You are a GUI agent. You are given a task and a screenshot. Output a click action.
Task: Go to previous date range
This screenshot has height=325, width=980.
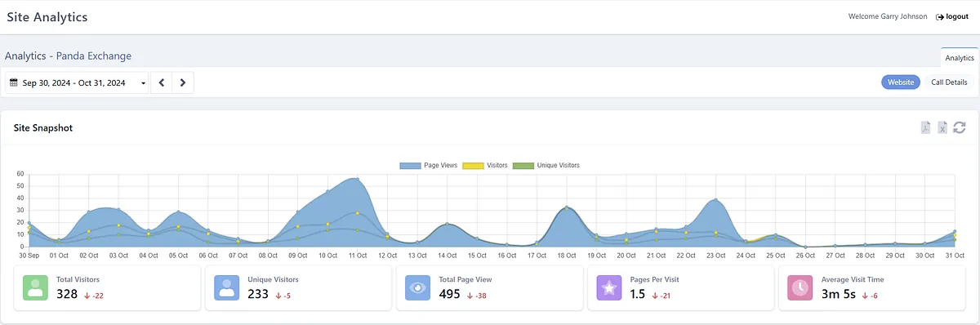pyautogui.click(x=162, y=82)
